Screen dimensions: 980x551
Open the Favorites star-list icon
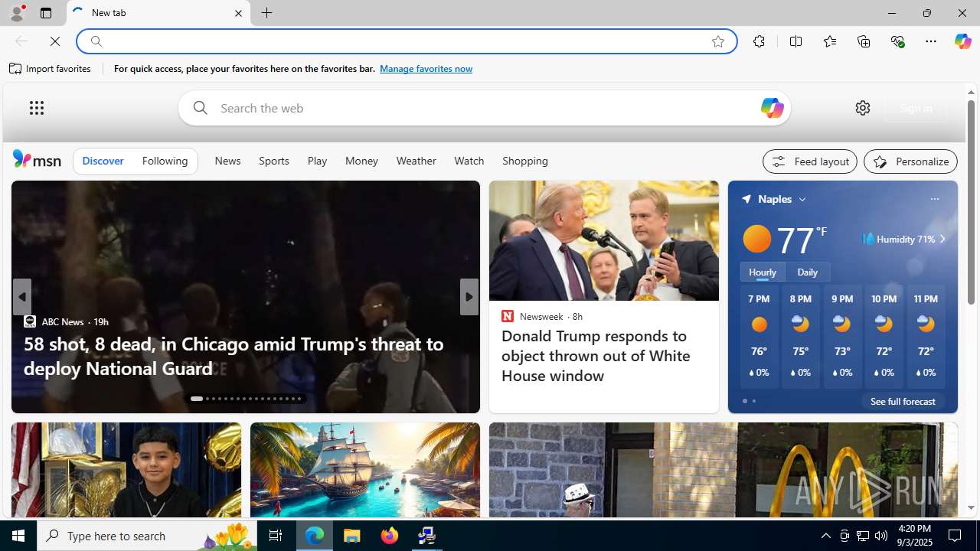830,41
